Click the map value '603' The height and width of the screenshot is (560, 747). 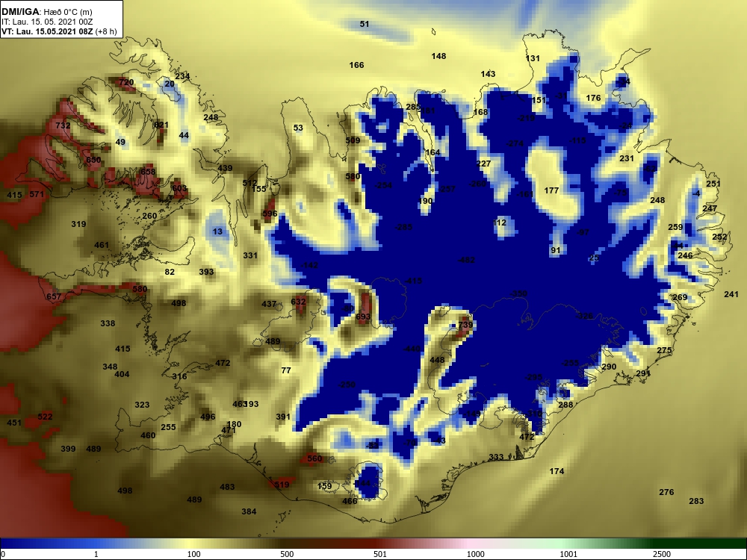pos(179,189)
